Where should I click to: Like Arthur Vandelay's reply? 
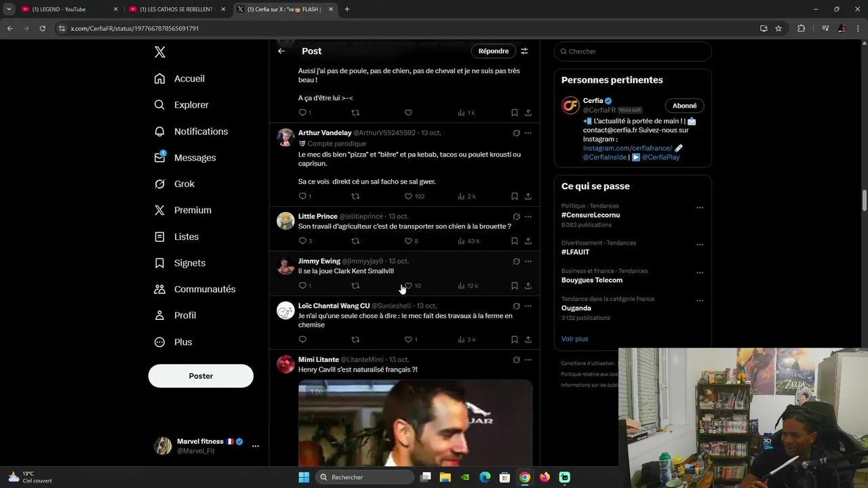[x=408, y=197]
